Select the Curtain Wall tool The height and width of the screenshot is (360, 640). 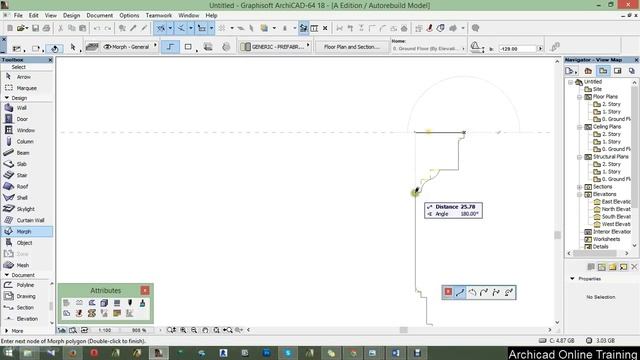27,220
